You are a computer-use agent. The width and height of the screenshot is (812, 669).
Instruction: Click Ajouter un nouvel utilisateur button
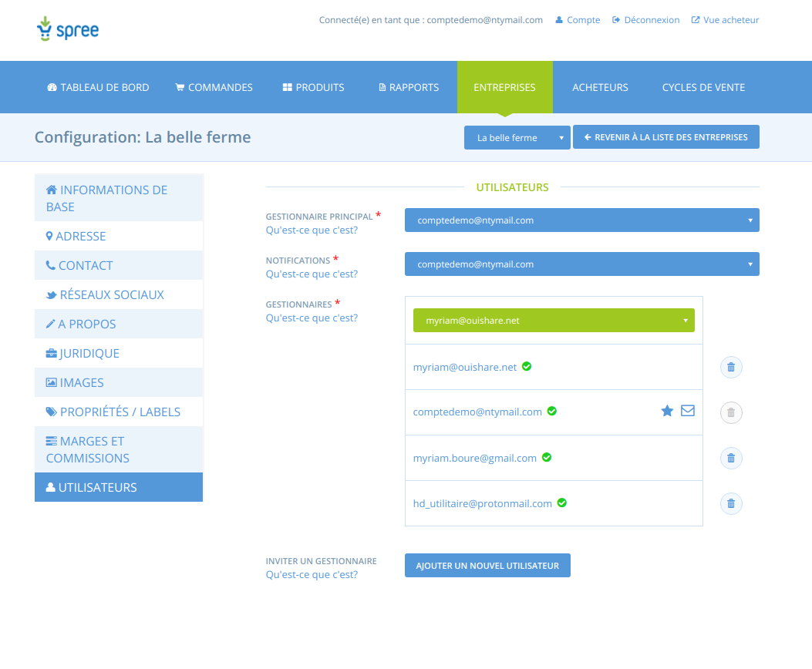pos(487,566)
